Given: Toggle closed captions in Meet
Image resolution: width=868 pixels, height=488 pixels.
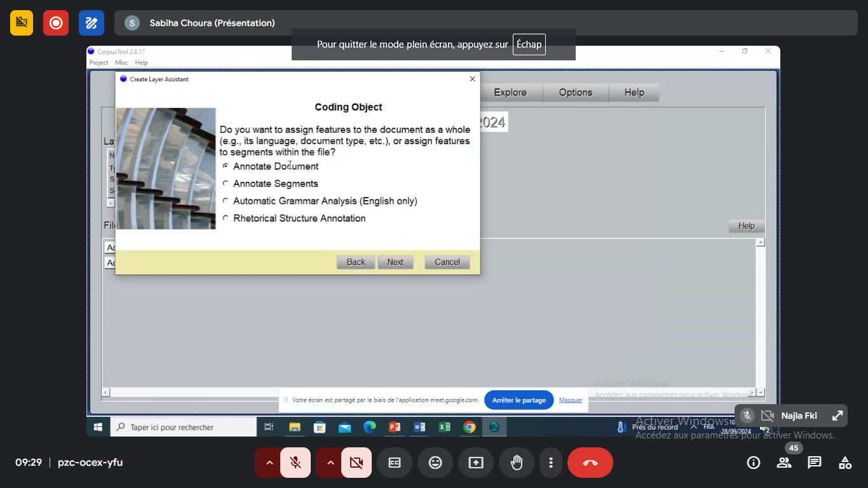Looking at the screenshot, I should pos(395,463).
